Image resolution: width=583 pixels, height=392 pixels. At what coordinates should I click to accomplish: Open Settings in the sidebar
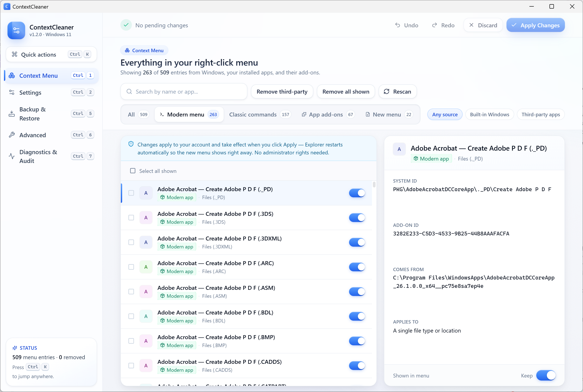51,92
